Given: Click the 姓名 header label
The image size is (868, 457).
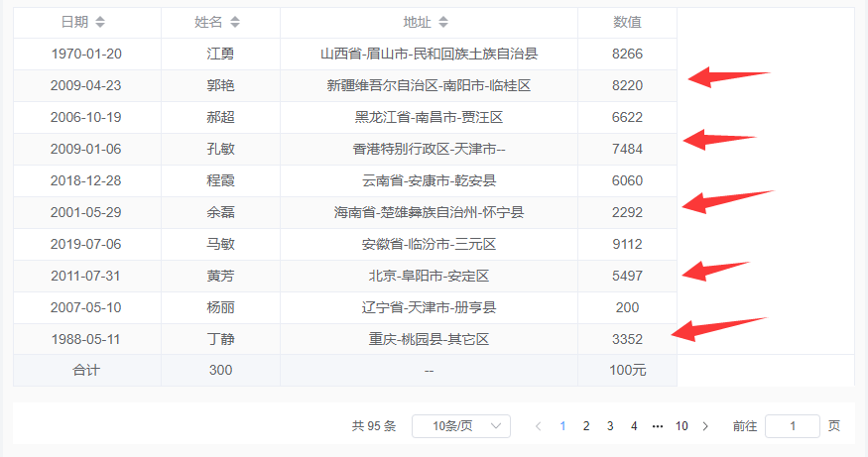Looking at the screenshot, I should 208,22.
